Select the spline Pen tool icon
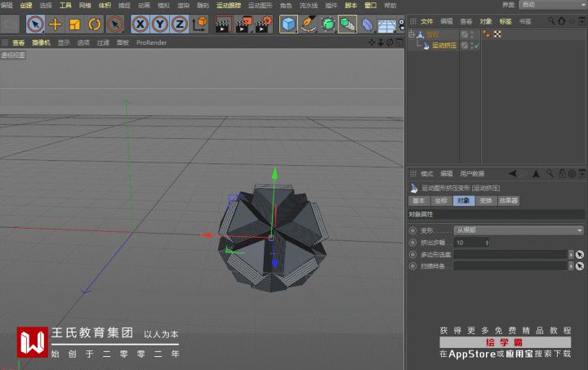The height and width of the screenshot is (370, 588). (308, 25)
